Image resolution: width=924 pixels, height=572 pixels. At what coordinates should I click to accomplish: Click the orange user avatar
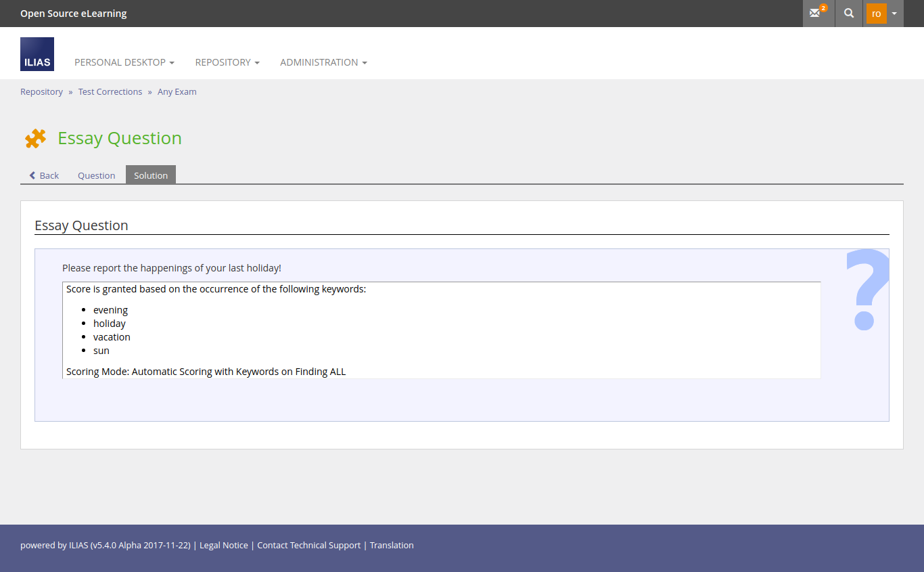point(876,14)
